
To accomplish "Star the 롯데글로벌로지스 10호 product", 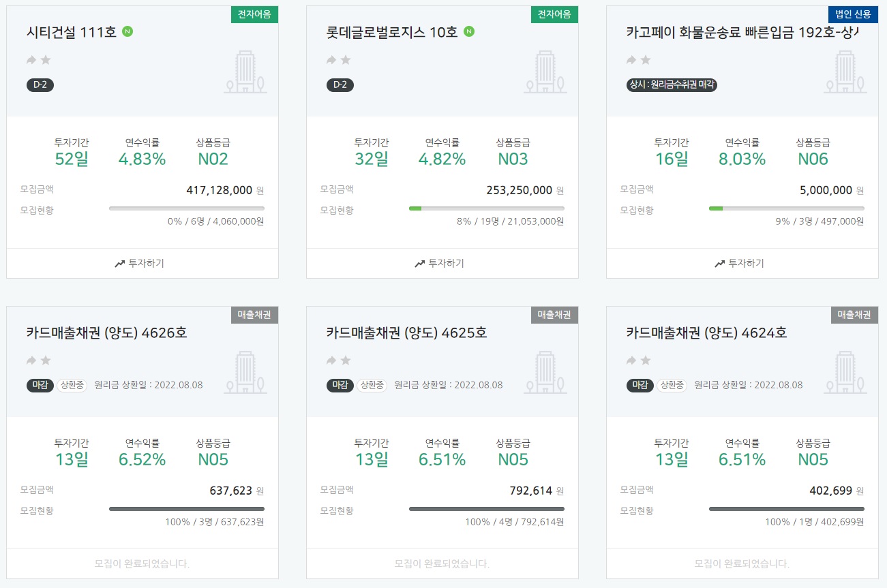I will [346, 60].
